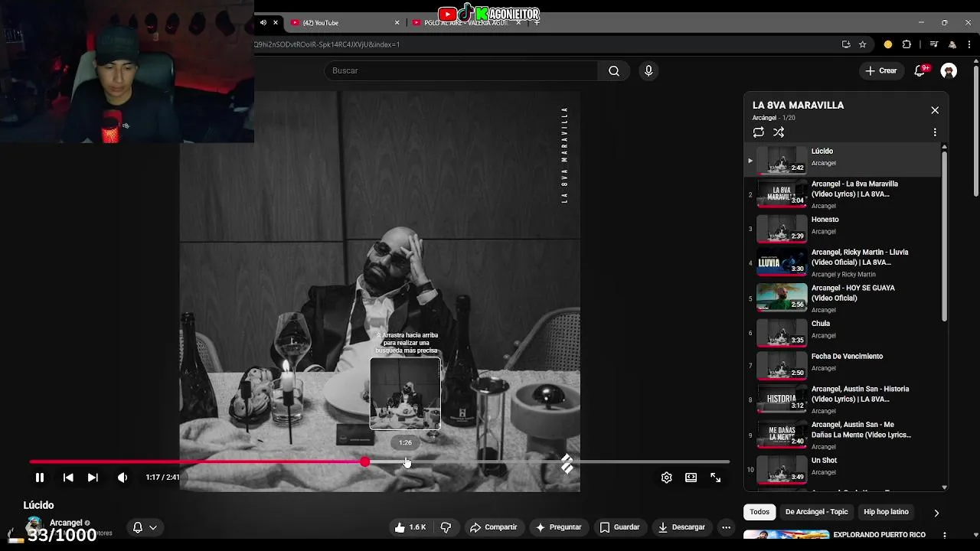Start voice search with microphone

pos(648,70)
